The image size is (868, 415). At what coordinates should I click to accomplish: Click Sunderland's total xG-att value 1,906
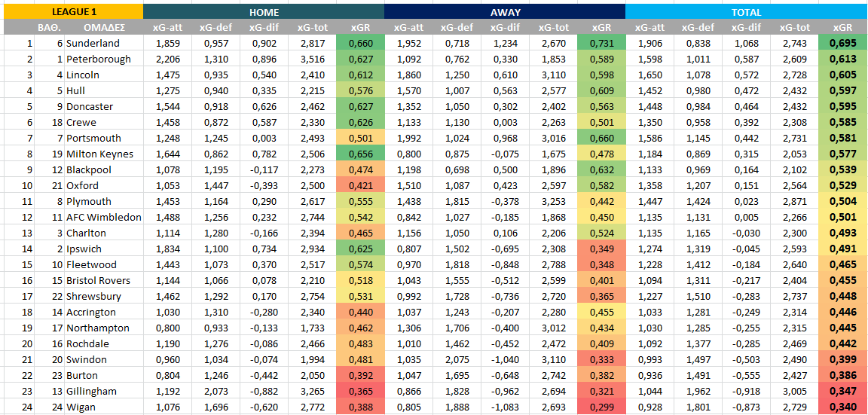click(x=650, y=43)
